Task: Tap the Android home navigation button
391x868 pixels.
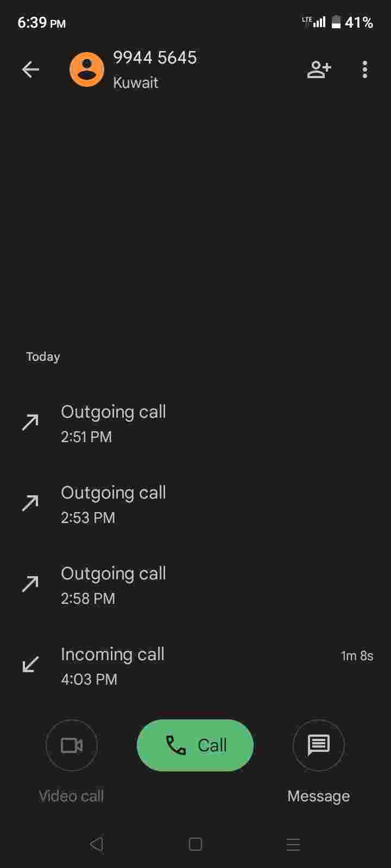Action: coord(195,844)
